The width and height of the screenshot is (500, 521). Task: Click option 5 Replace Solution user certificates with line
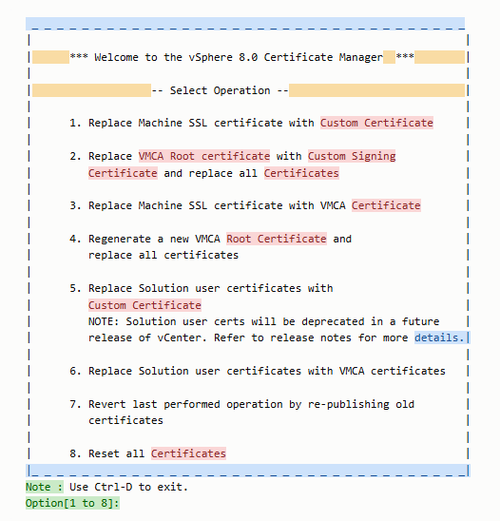(201, 288)
